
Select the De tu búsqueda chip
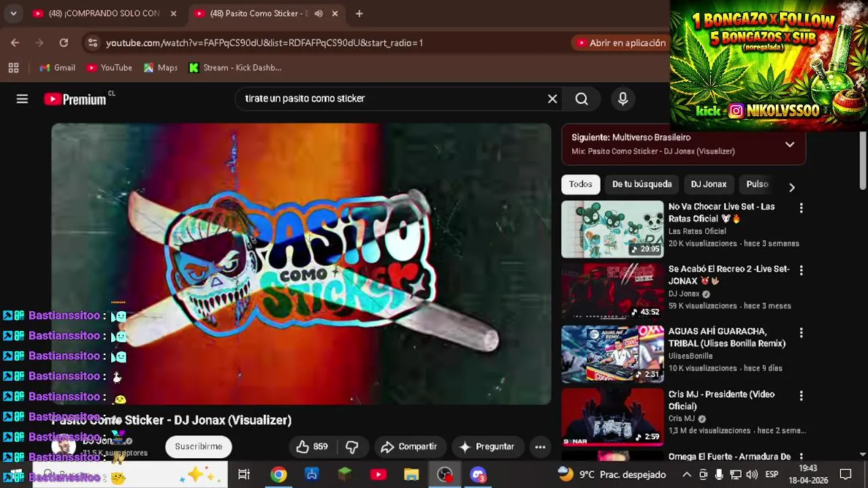642,184
